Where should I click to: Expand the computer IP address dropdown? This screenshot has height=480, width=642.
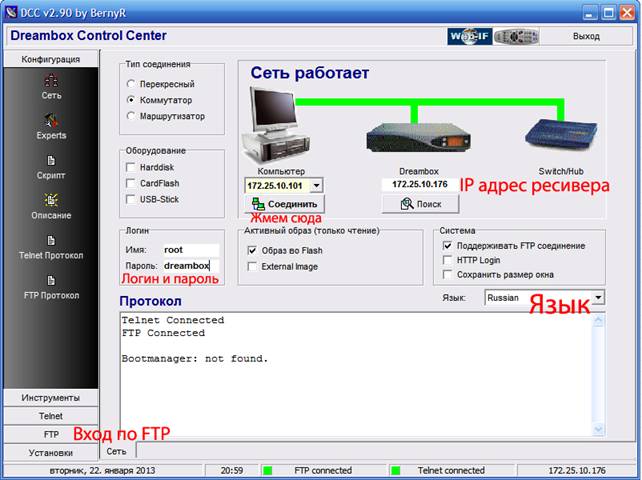pyautogui.click(x=316, y=186)
